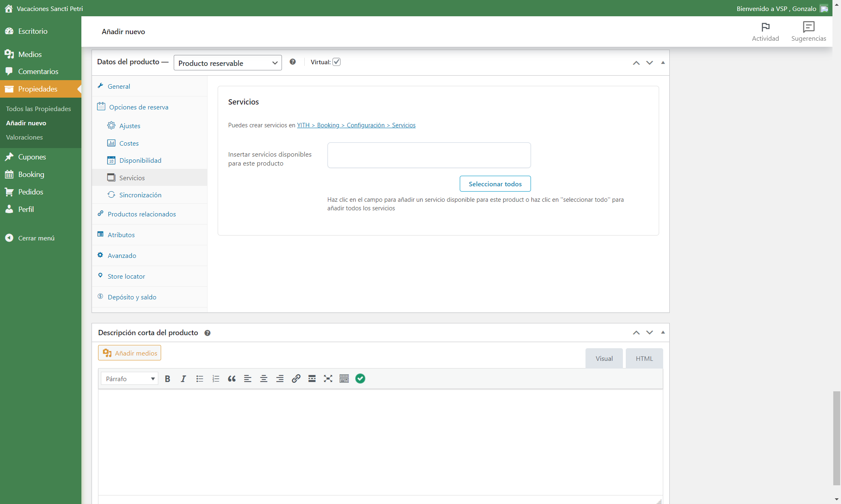Open Producto reservable type dropdown
Image resolution: width=841 pixels, height=504 pixels.
[x=227, y=63]
